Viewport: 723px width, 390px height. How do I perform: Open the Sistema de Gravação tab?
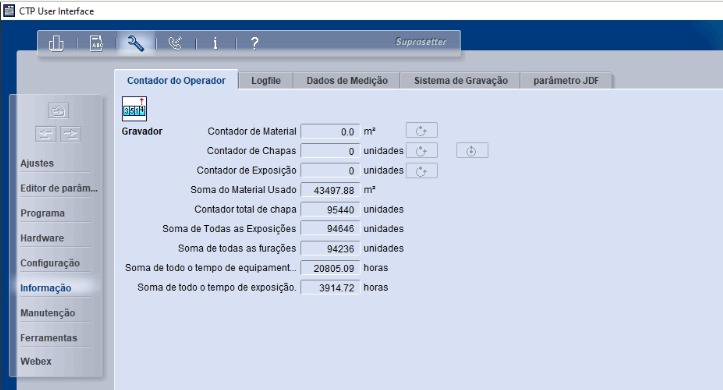tap(461, 81)
